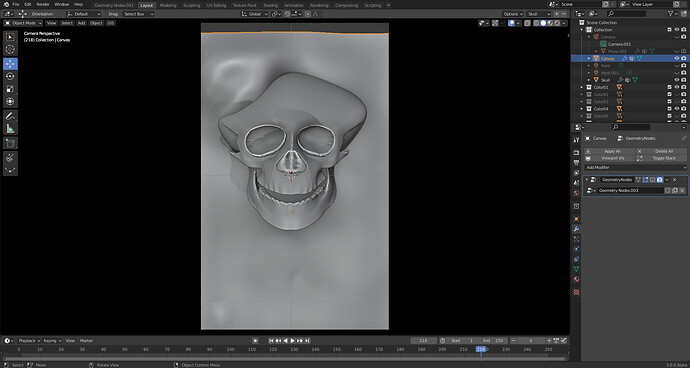Select the Move tool
Viewport: 690px width, 368px height.
tap(11, 64)
